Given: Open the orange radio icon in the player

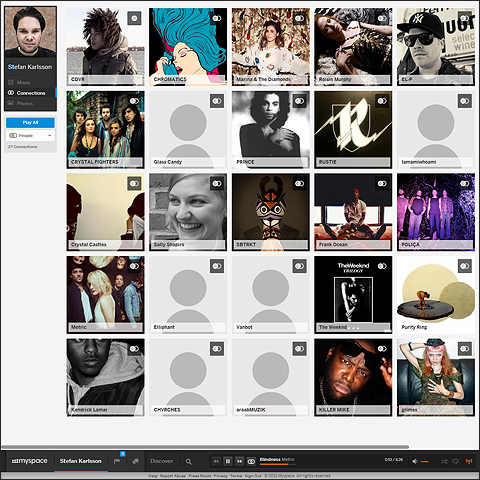Looking at the screenshot, I should click(469, 461).
